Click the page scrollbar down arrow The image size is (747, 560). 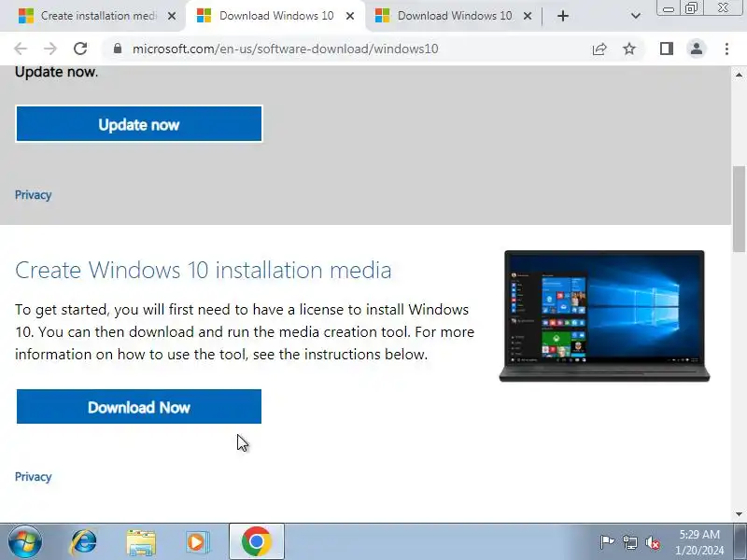[739, 514]
